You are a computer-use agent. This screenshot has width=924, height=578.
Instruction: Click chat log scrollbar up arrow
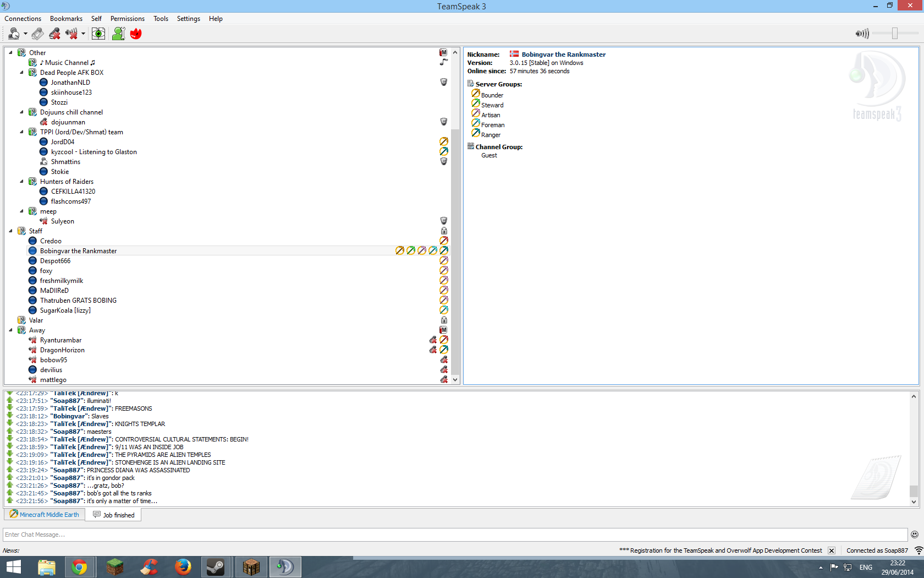914,396
